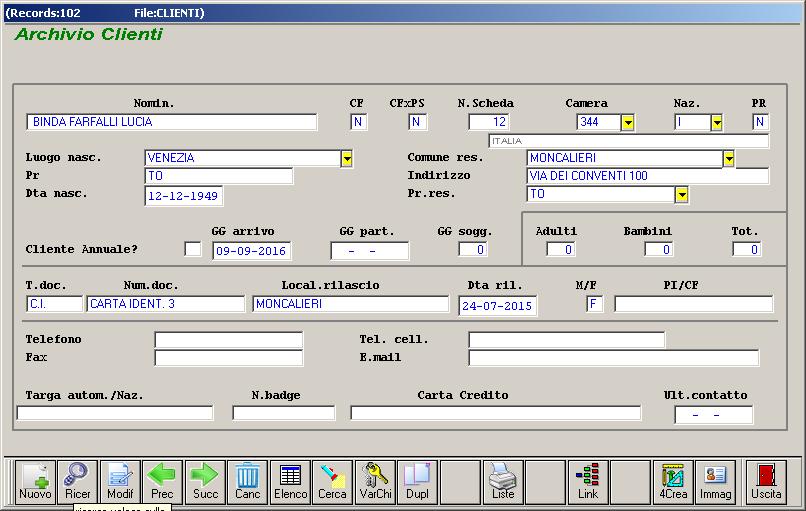Click the E.mail field
This screenshot has height=511, width=806.
coord(614,358)
